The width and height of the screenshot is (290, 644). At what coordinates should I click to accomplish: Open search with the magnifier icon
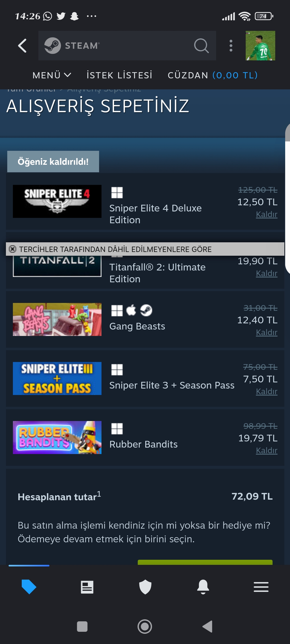coord(201,46)
